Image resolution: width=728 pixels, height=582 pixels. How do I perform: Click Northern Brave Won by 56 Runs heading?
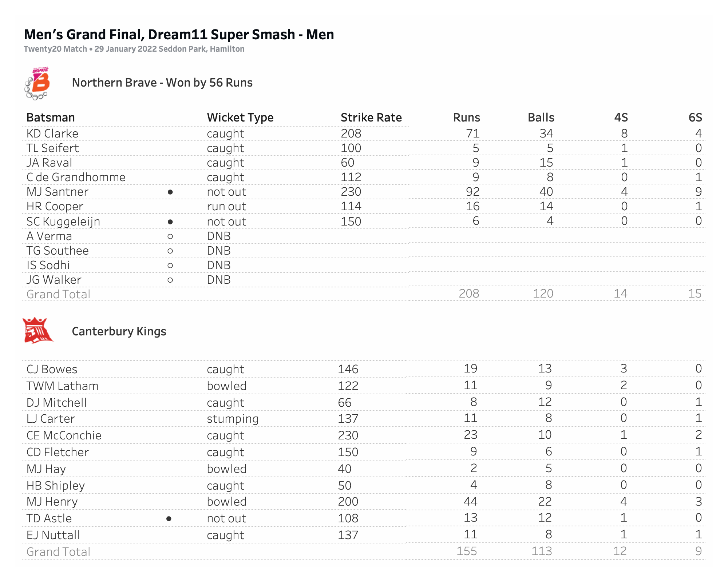click(162, 83)
